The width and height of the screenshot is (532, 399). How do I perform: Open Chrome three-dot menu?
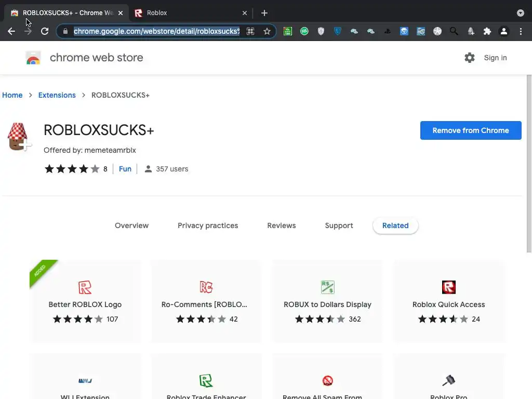521,31
